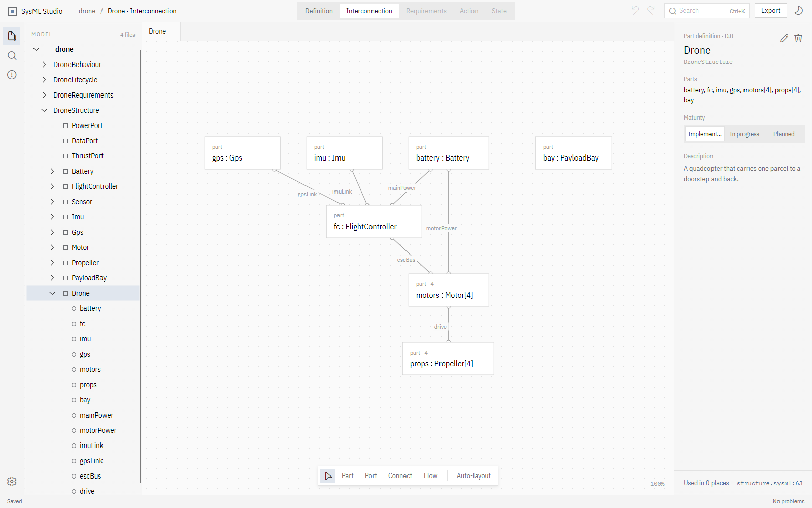Click the drone breadcrumb link
The height and width of the screenshot is (508, 812).
87,11
